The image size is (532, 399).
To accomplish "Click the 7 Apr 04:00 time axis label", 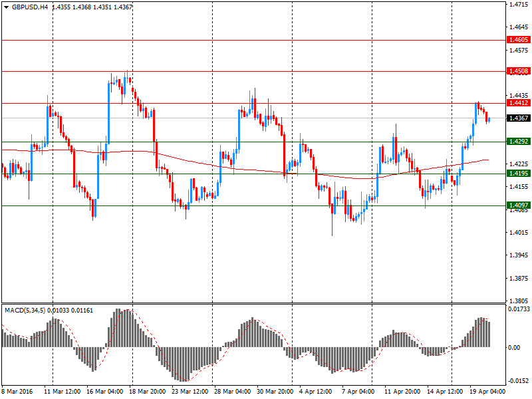I will tap(358, 392).
